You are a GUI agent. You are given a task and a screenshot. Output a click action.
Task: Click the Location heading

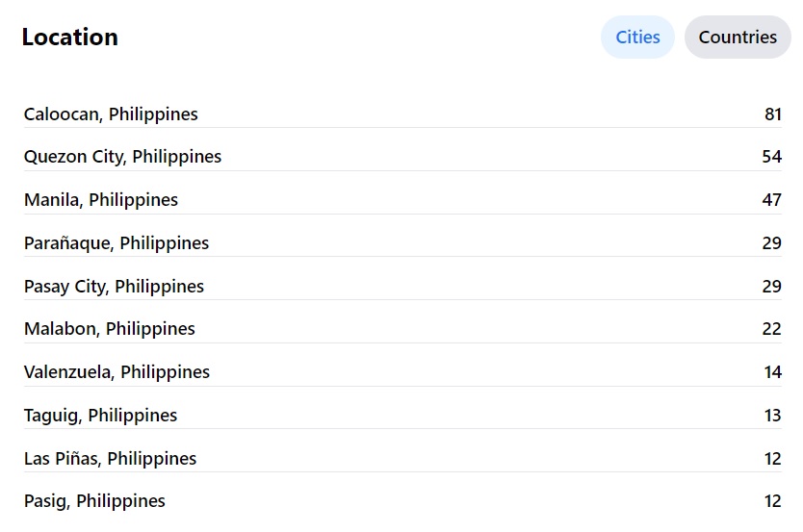pos(70,38)
